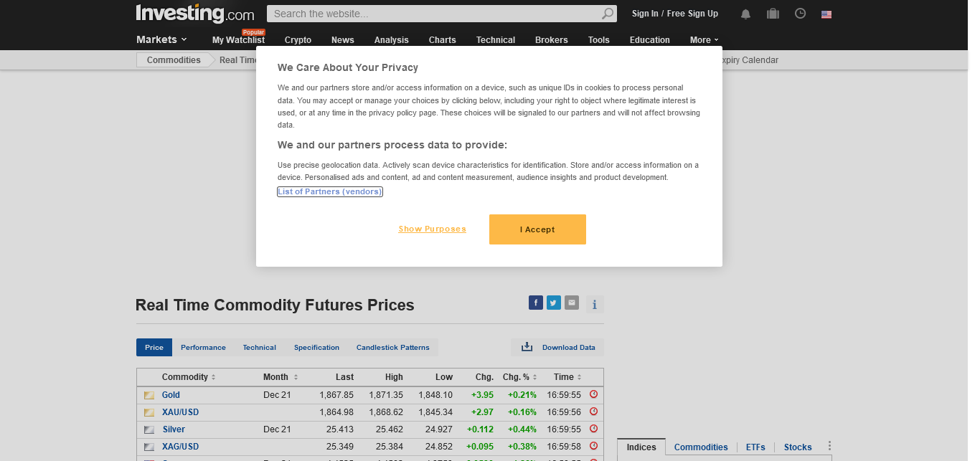This screenshot has height=461, width=980.
Task: Expand the More menu in navigation
Action: [x=704, y=40]
